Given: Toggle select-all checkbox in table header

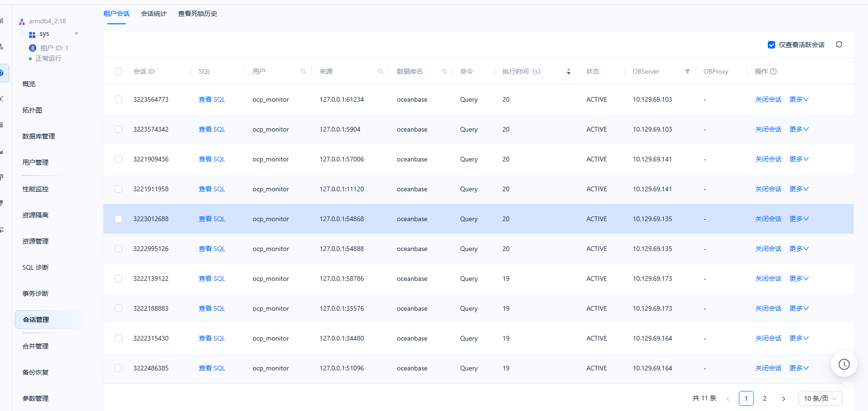Looking at the screenshot, I should pyautogui.click(x=118, y=71).
